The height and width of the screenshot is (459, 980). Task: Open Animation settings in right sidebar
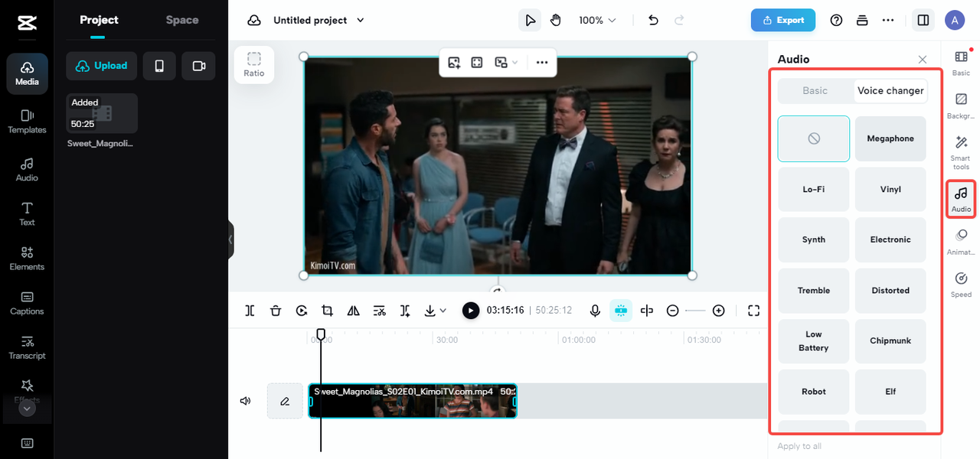(x=961, y=242)
